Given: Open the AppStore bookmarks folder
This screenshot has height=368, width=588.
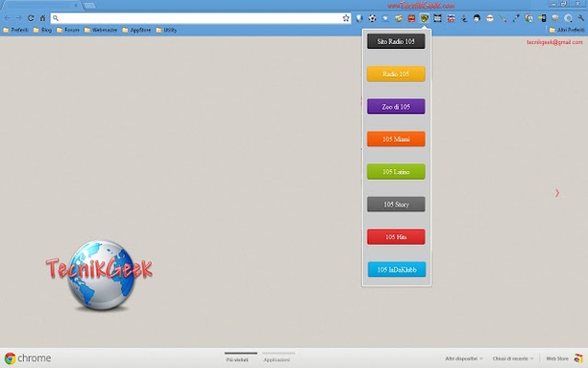Looking at the screenshot, I should click(136, 30).
